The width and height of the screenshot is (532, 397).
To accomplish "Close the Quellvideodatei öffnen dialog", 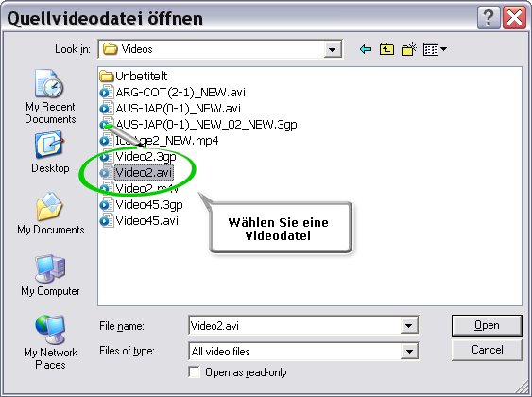I will pyautogui.click(x=514, y=18).
